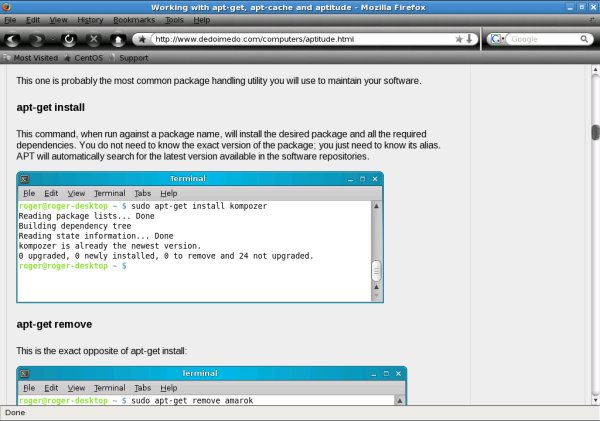Click the first terminal screenshot image

200,237
